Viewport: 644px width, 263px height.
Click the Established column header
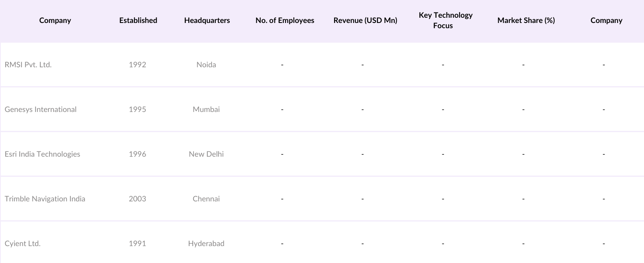(138, 21)
